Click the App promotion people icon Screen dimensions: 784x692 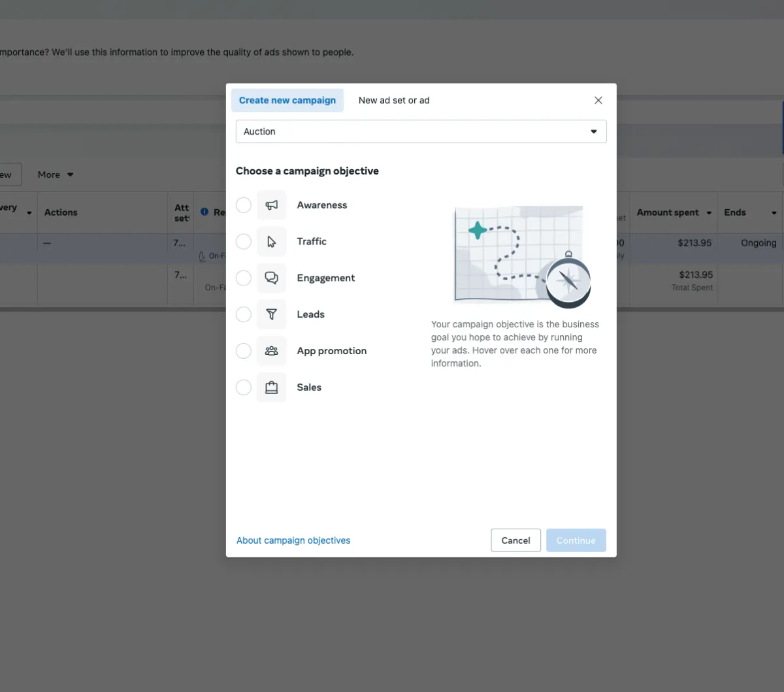[272, 351]
